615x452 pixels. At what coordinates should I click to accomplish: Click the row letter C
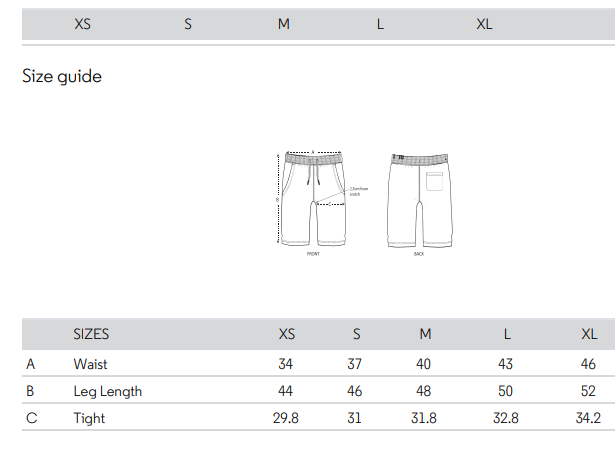coord(31,418)
